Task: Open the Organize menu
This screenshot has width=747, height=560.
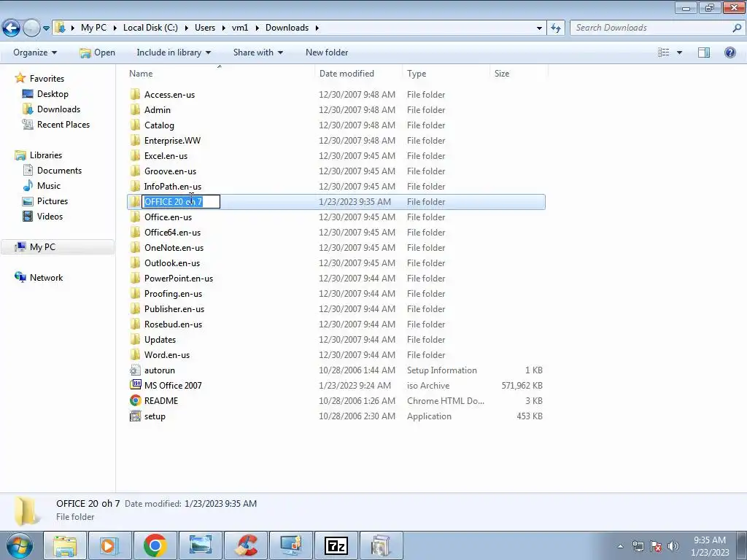Action: (35, 52)
